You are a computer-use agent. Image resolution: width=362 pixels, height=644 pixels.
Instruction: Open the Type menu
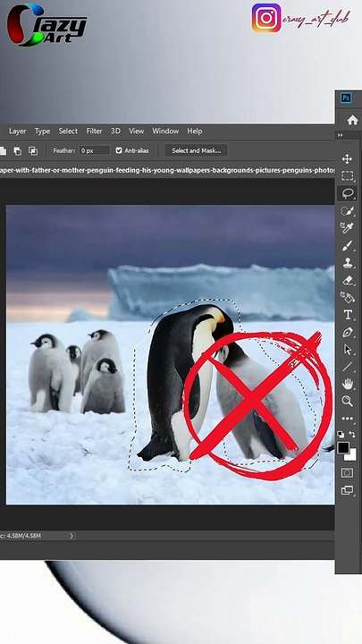(42, 131)
